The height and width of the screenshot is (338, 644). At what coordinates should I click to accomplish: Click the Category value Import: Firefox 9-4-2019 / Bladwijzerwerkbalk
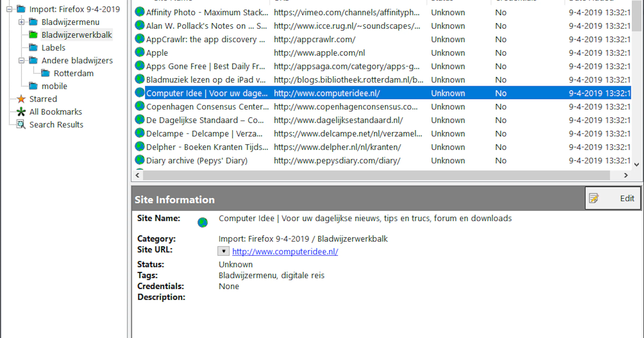(303, 239)
